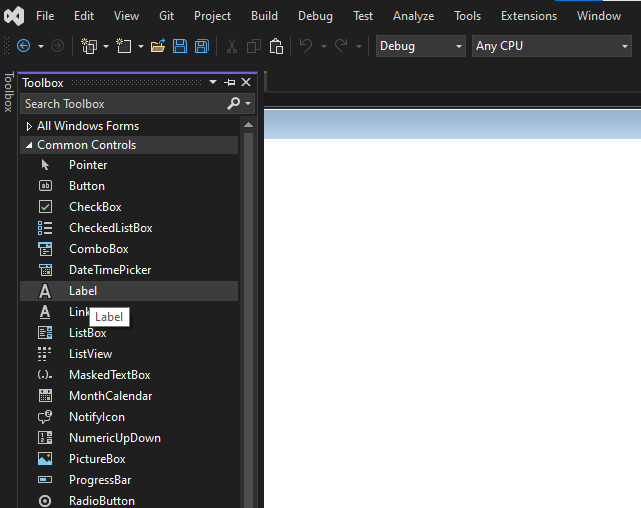Open the Add New Item dropdown arrow
Screen dimensions: 641x508
click(x=141, y=46)
